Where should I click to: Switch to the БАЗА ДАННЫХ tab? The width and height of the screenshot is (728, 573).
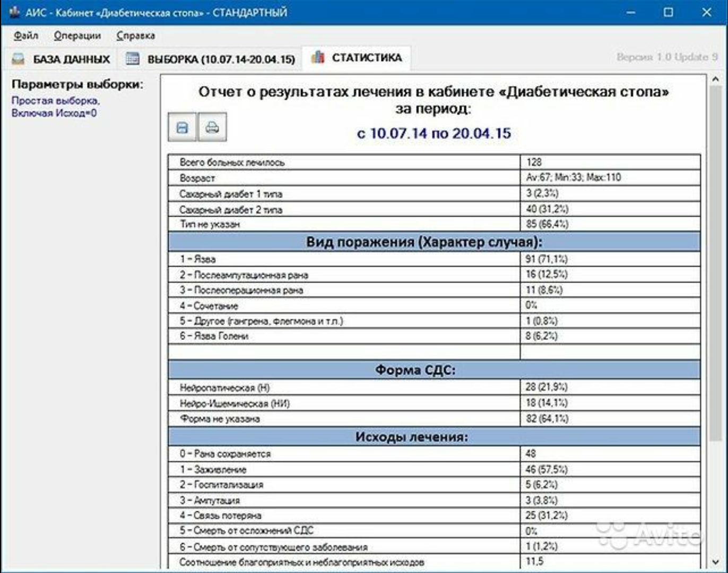coord(61,59)
